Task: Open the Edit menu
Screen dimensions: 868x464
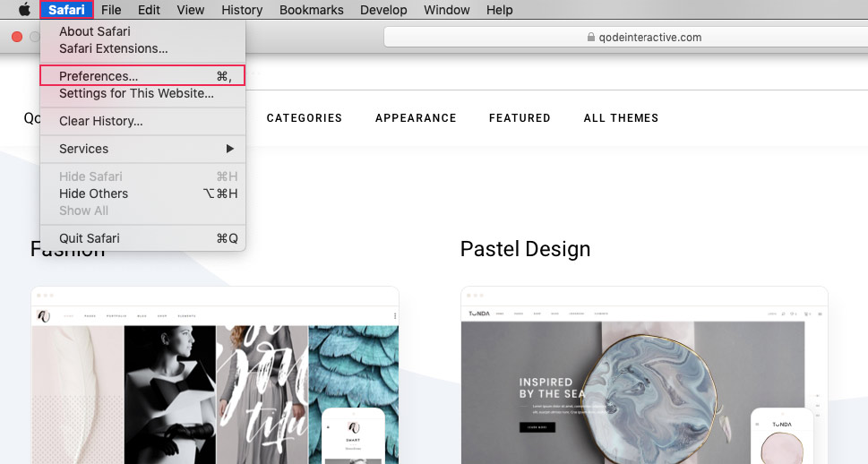Action: [x=149, y=10]
